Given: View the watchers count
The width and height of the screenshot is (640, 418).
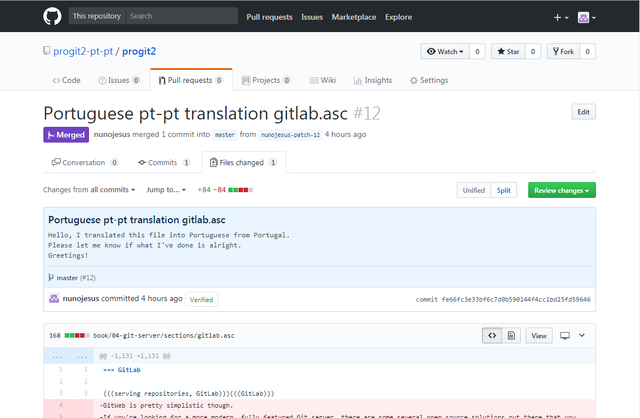Looking at the screenshot, I should tap(477, 51).
